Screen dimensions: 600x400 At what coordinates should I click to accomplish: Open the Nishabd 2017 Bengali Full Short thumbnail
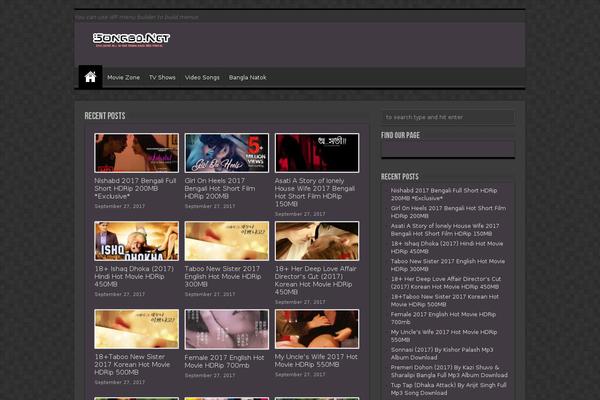pyautogui.click(x=137, y=153)
